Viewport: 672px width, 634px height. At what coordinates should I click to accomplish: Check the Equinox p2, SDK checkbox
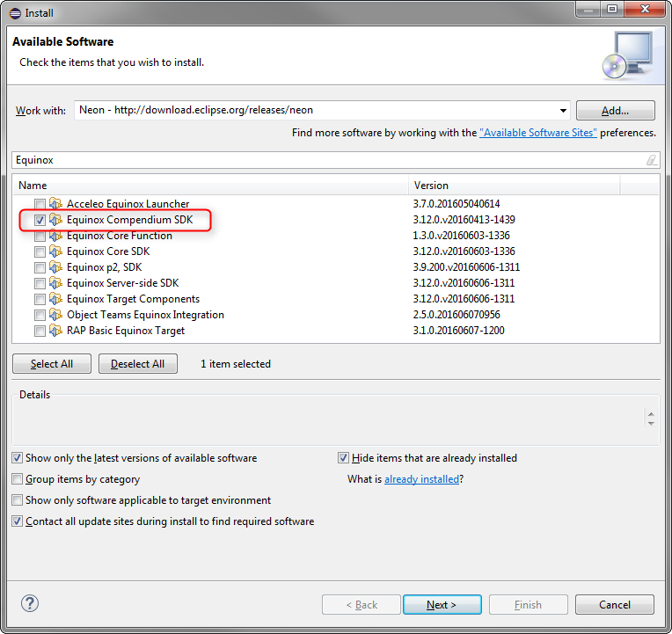click(x=40, y=267)
